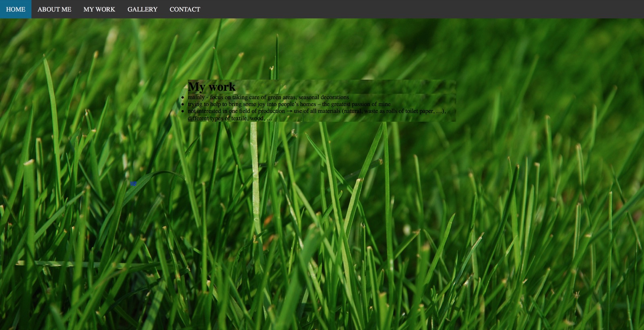The height and width of the screenshot is (330, 644).
Task: Click the word 'mainly' in first bullet
Action: (x=196, y=97)
